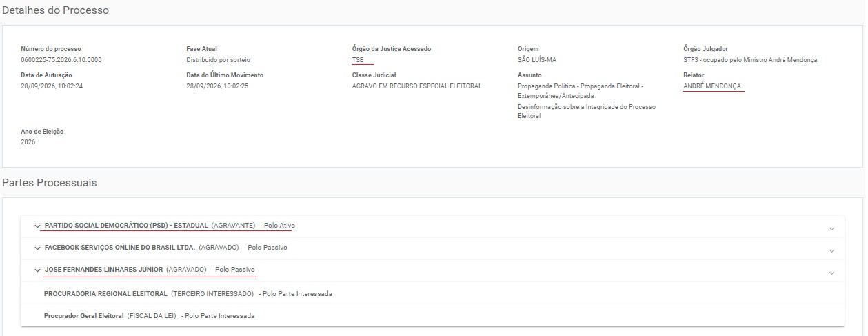The height and width of the screenshot is (336, 868).
Task: Open the right arrow on PSD Estadual row
Action: pyautogui.click(x=831, y=228)
